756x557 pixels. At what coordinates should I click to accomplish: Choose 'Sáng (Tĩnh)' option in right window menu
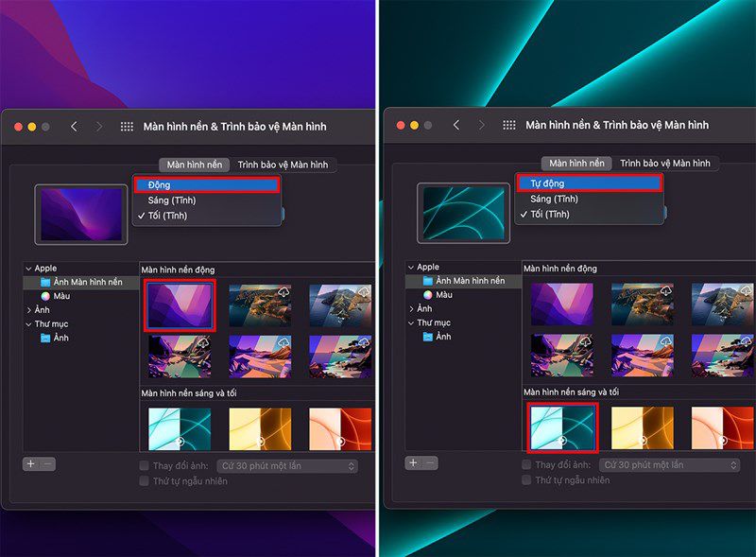(x=589, y=199)
